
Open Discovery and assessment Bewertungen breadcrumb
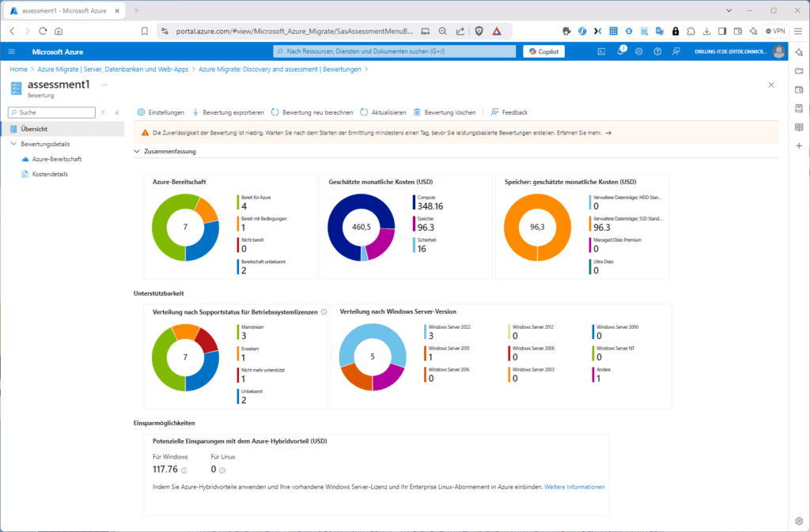280,69
